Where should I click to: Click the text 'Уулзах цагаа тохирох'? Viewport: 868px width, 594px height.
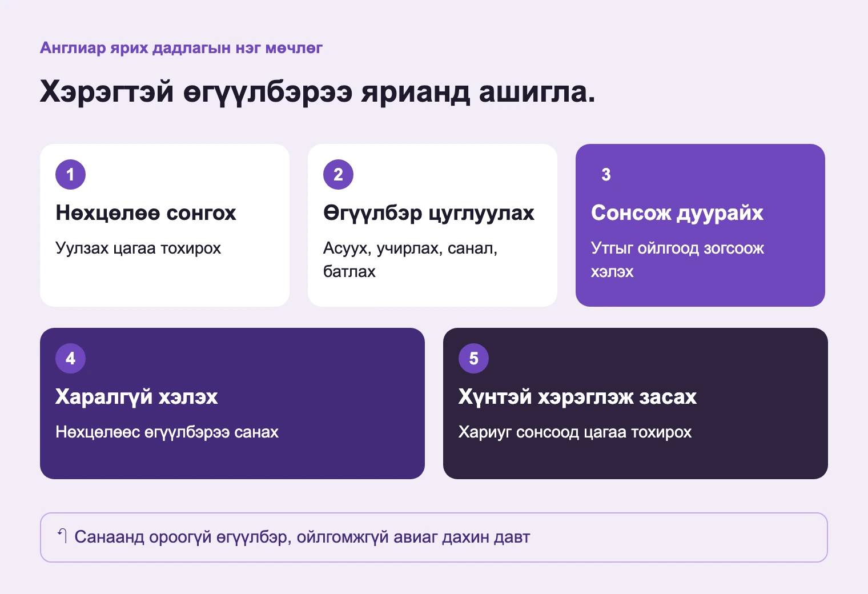click(x=138, y=248)
